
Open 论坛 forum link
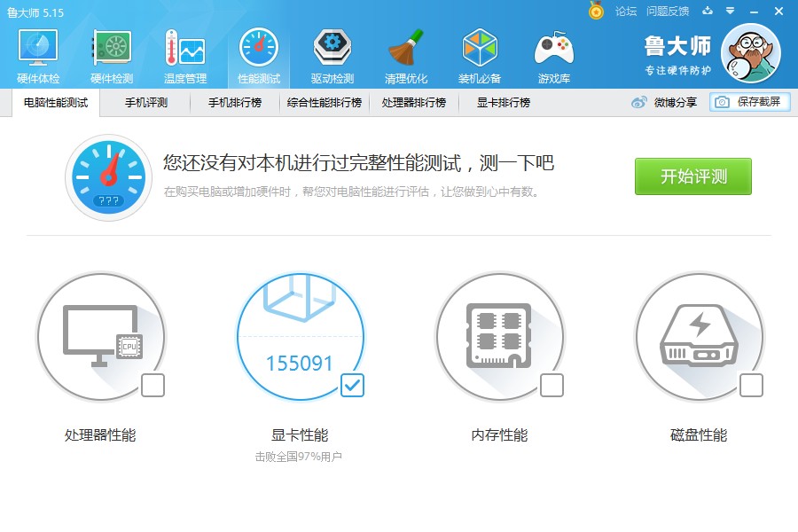[x=626, y=12]
